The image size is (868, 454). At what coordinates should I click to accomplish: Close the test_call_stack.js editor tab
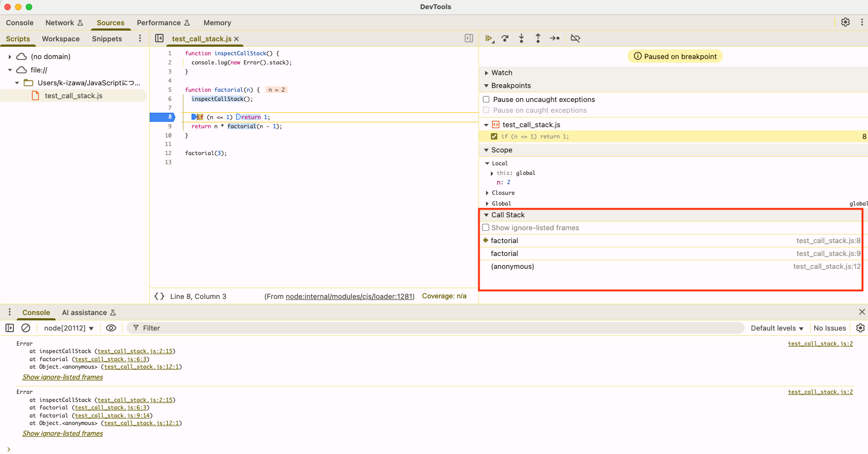(x=236, y=39)
